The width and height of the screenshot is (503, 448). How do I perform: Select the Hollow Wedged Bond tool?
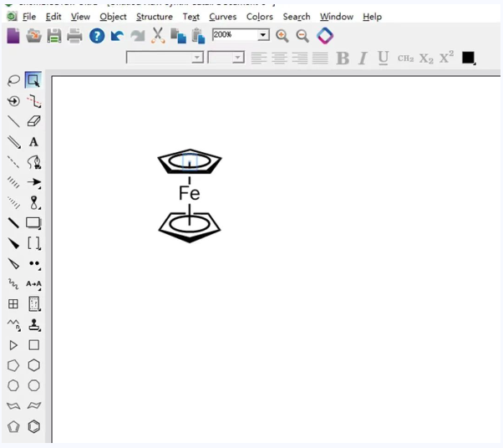point(13,264)
